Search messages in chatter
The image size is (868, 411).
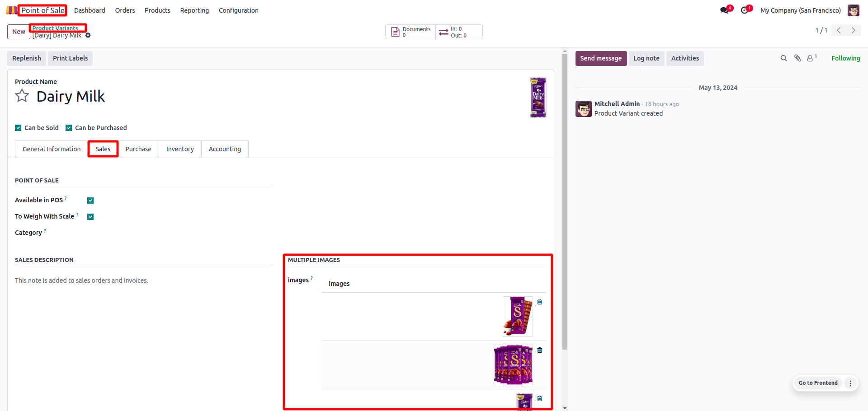point(784,58)
